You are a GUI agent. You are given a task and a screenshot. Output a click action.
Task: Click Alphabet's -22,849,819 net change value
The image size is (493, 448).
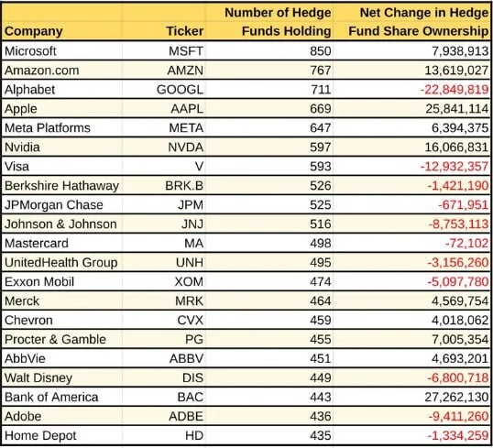click(x=455, y=90)
